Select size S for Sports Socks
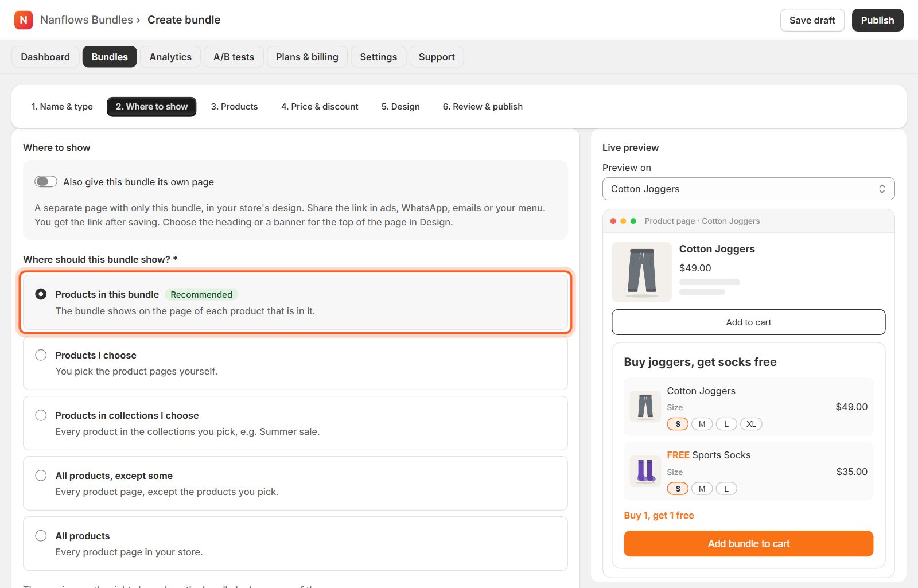 pyautogui.click(x=678, y=489)
